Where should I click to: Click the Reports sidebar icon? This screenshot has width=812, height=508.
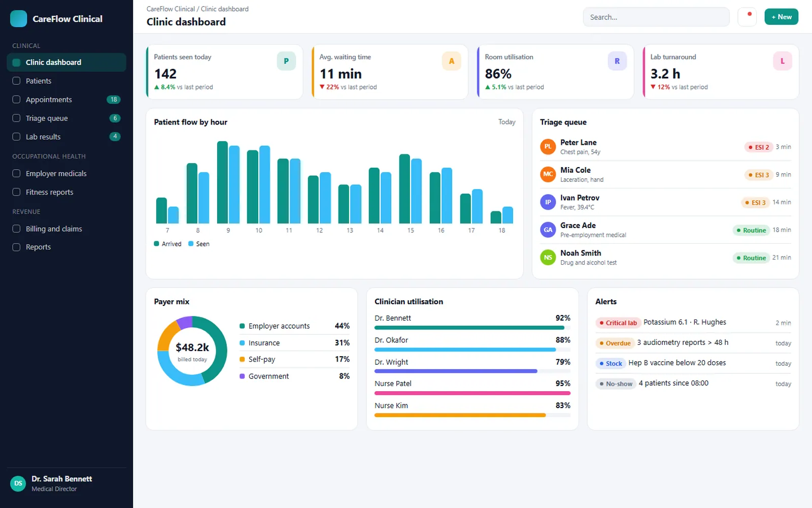[16, 247]
